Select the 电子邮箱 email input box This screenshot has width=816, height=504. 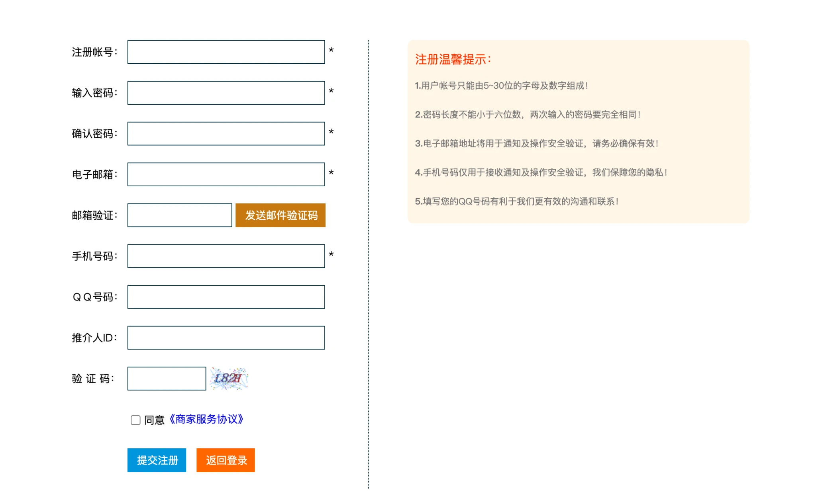tap(226, 174)
